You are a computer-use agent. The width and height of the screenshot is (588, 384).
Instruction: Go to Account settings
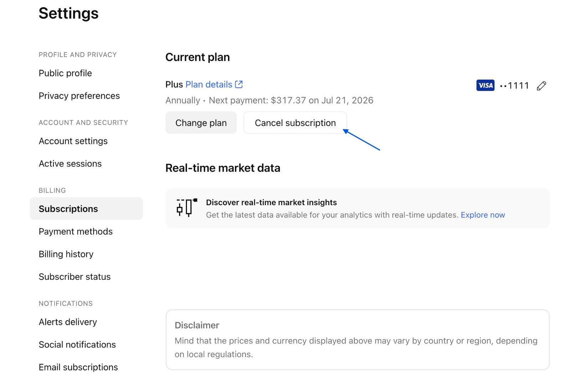click(73, 141)
